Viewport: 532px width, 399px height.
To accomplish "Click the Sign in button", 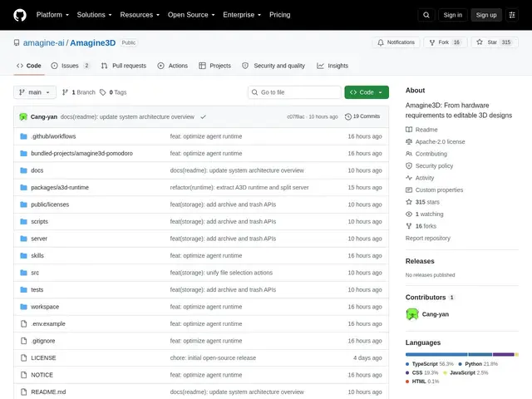I will (452, 15).
